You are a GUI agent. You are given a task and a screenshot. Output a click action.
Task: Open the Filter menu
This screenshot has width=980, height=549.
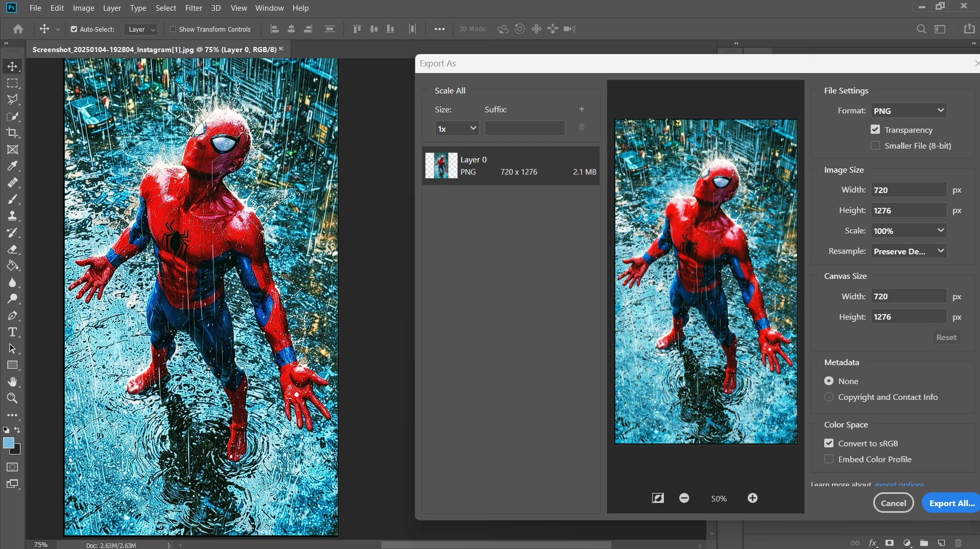194,8
